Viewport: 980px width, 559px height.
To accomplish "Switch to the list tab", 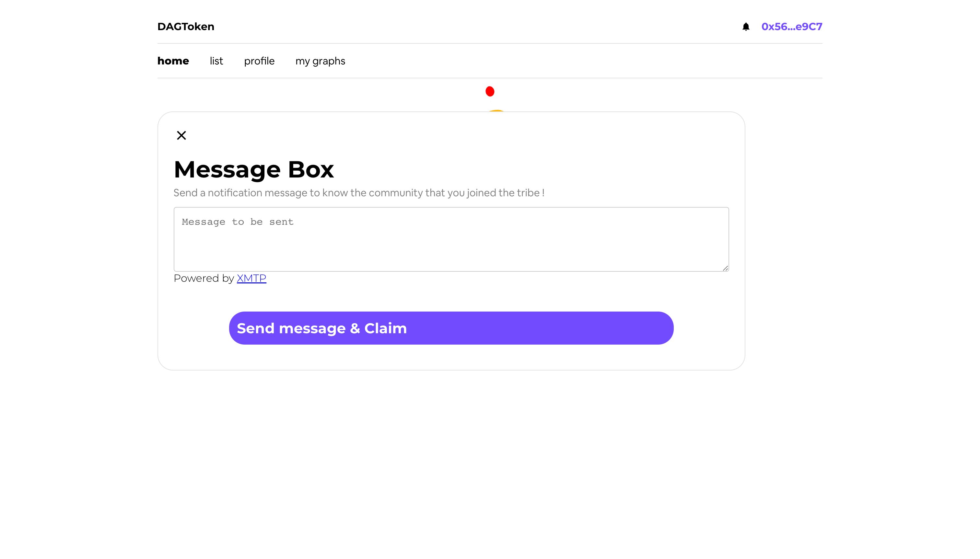I will coord(216,61).
